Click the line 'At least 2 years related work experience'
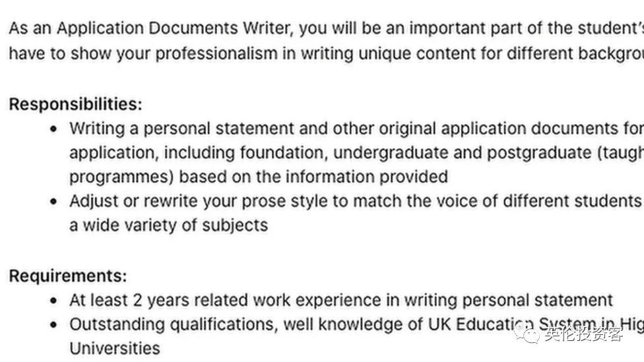The width and height of the screenshot is (644, 362). [341, 300]
